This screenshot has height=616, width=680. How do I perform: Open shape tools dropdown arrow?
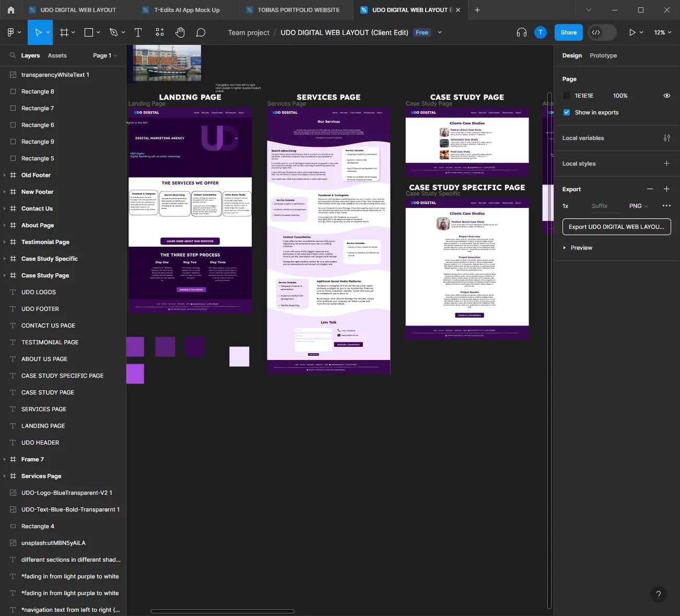pyautogui.click(x=98, y=32)
